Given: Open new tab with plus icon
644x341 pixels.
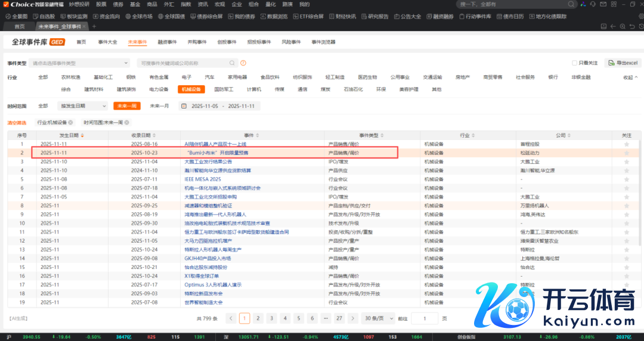Looking at the screenshot, I should 94,26.
